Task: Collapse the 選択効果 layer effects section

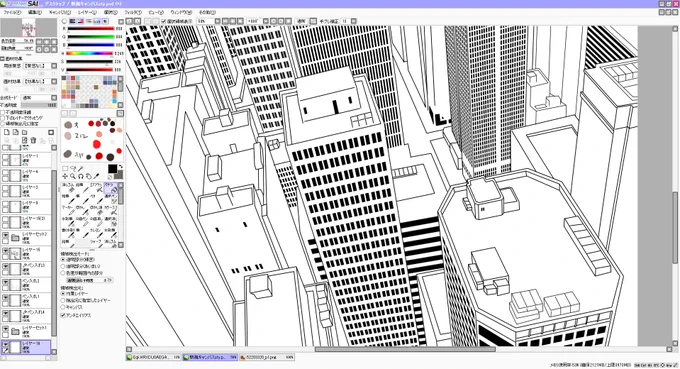Action: 2,59
